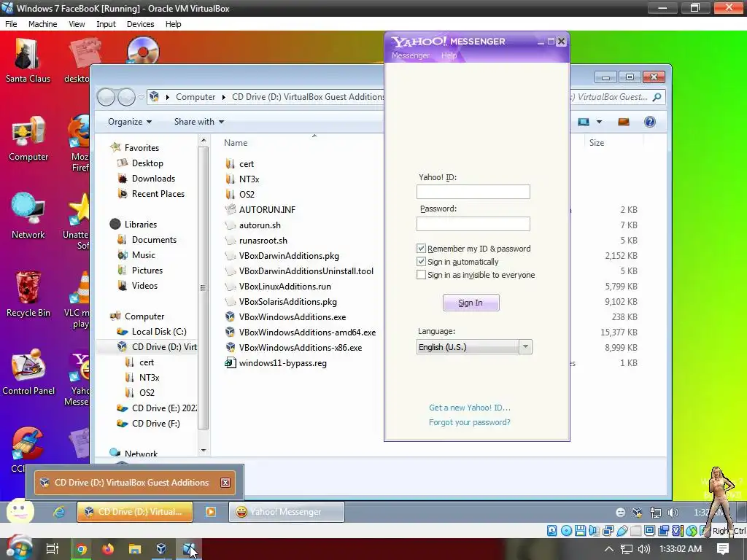Select Downloads in Favorites
The width and height of the screenshot is (747, 560).
pyautogui.click(x=153, y=179)
